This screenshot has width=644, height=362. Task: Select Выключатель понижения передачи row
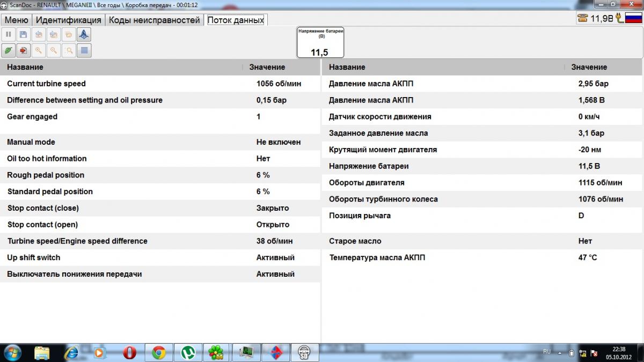(x=160, y=274)
